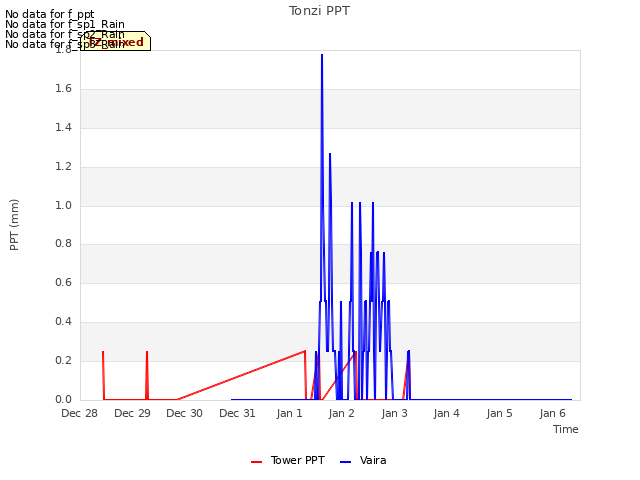
Task: Click the red Tower PPT legend swatch
Action: pyautogui.click(x=256, y=462)
